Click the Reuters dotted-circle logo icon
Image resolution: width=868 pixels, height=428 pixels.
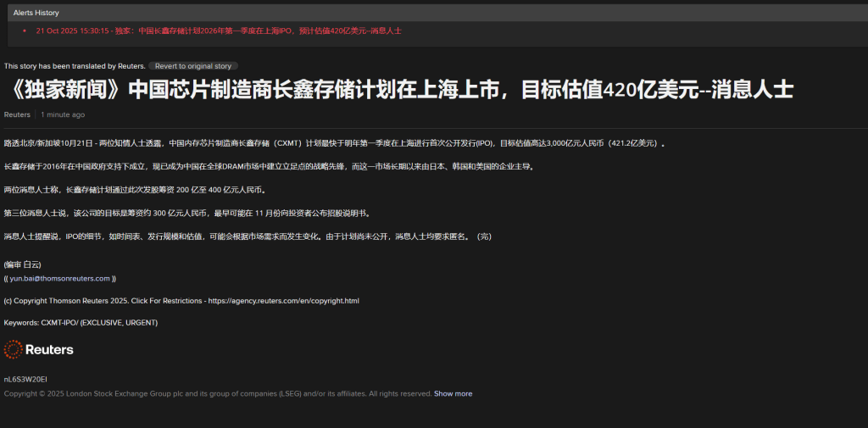point(13,349)
